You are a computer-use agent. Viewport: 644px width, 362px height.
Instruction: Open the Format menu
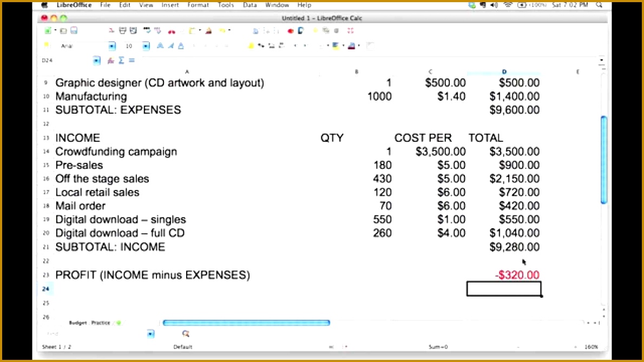198,5
